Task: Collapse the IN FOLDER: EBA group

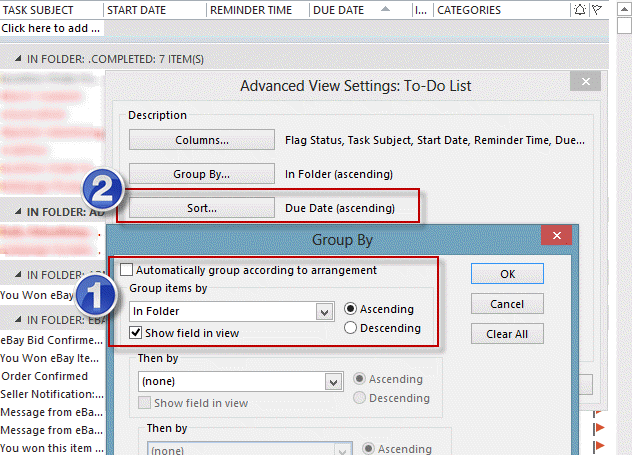Action: (x=18, y=319)
